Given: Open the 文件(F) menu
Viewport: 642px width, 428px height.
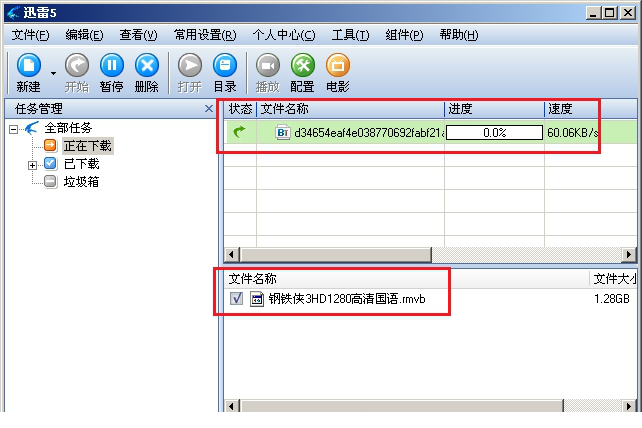Looking at the screenshot, I should click(30, 35).
